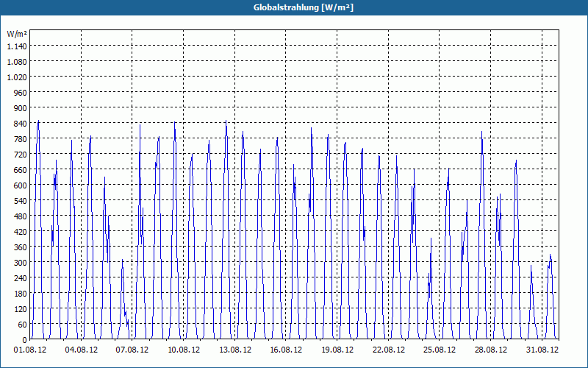Select the 01.08.12 date label
The image size is (588, 368).
click(x=30, y=350)
